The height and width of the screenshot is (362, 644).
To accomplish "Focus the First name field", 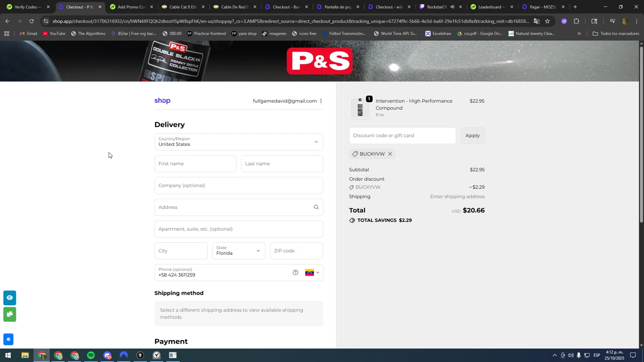I will coord(195,164).
